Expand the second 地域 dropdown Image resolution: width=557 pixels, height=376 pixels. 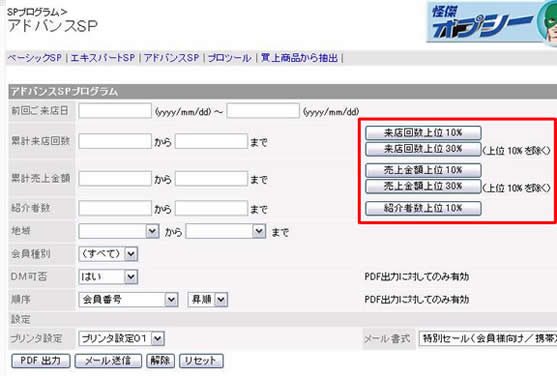click(x=226, y=231)
